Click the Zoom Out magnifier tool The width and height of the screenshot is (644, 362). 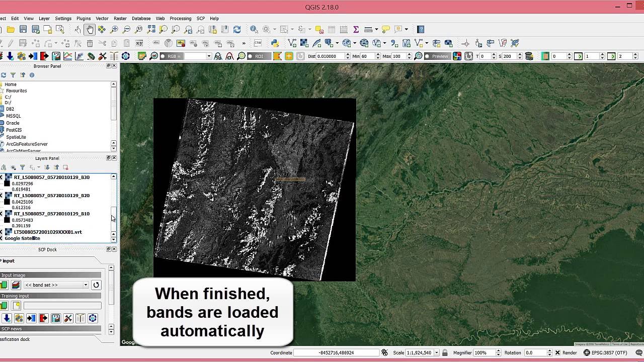(x=126, y=30)
